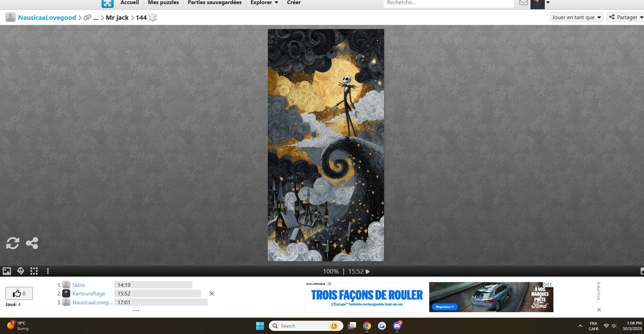Click KarteureRage avatar in leaderboard

coord(66,293)
